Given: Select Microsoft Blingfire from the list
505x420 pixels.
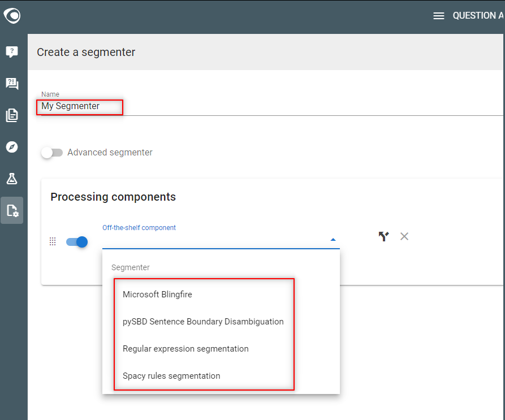Looking at the screenshot, I should click(x=157, y=295).
